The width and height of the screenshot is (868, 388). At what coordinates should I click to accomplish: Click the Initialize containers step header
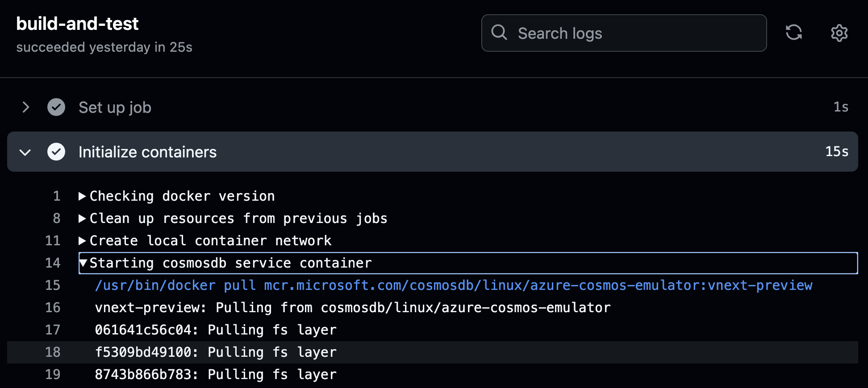pyautogui.click(x=433, y=152)
